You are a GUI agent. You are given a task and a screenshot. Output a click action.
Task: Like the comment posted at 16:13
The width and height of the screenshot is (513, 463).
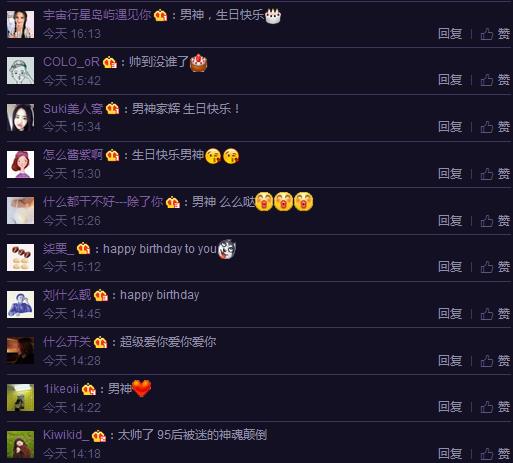click(x=495, y=34)
